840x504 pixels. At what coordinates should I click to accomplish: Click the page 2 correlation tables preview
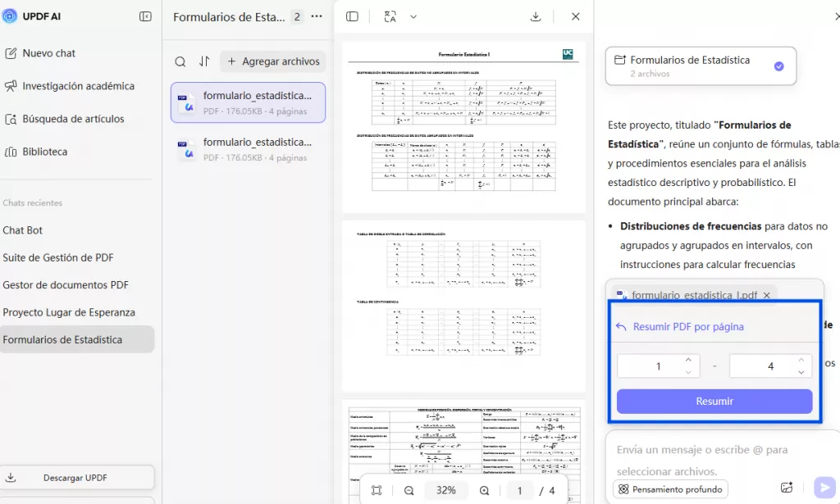(463, 306)
